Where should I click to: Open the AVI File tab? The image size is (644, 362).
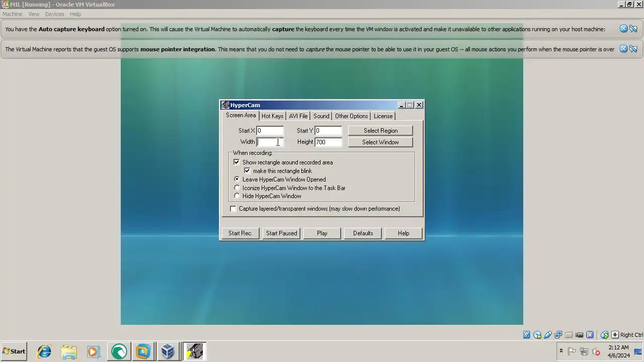(298, 116)
